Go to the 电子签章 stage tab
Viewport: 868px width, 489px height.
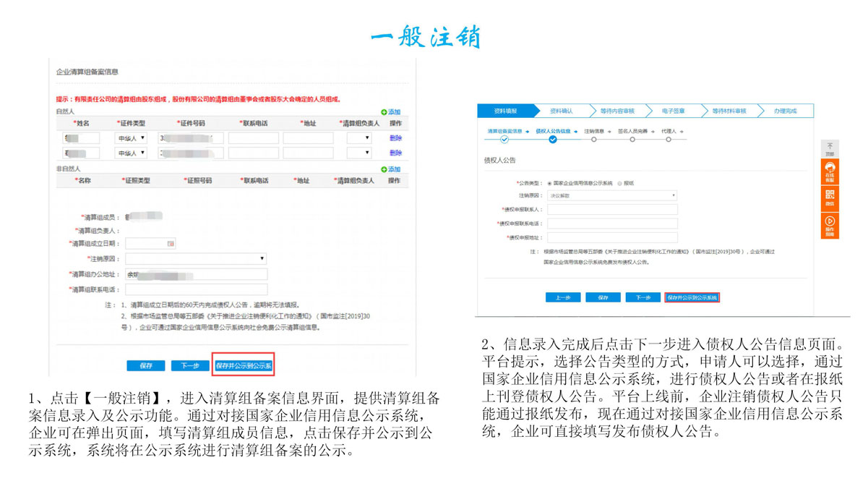(x=673, y=111)
